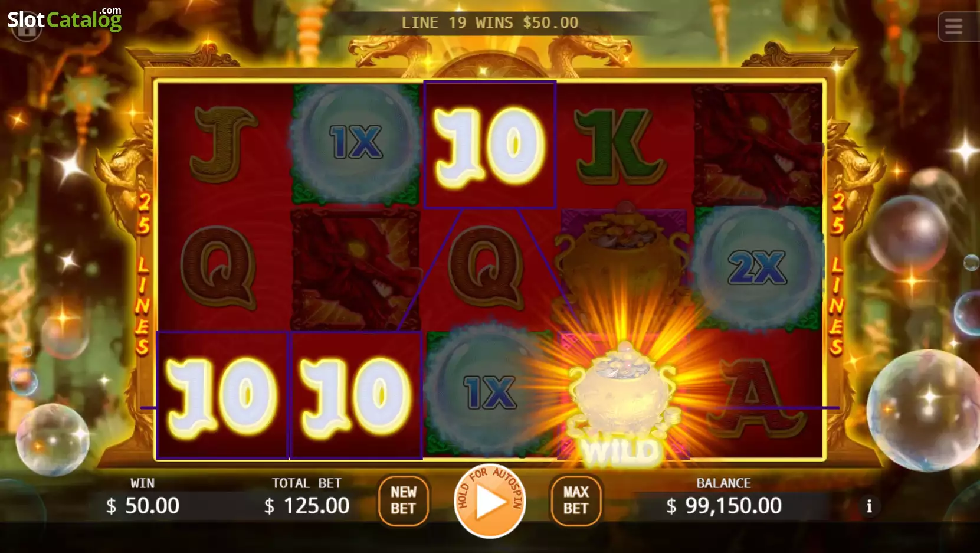
Task: Click the red dragon symbol in middle row
Action: click(356, 269)
